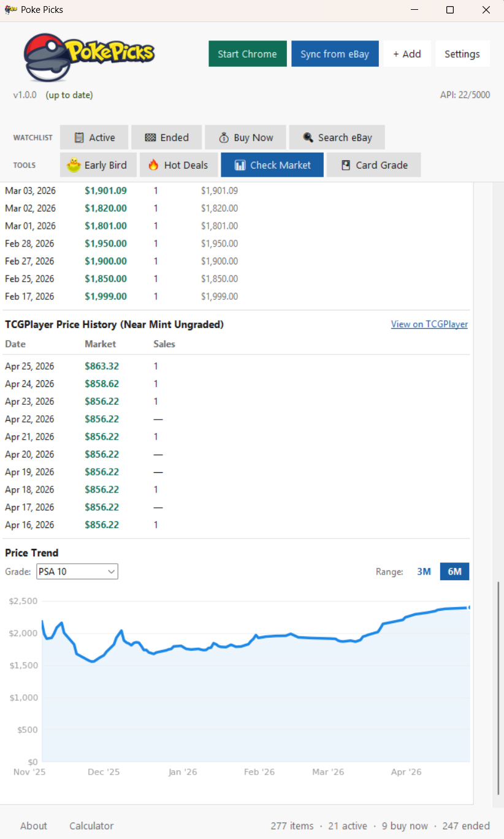The image size is (504, 839).
Task: Click the Ended checkered flag icon
Action: [150, 137]
